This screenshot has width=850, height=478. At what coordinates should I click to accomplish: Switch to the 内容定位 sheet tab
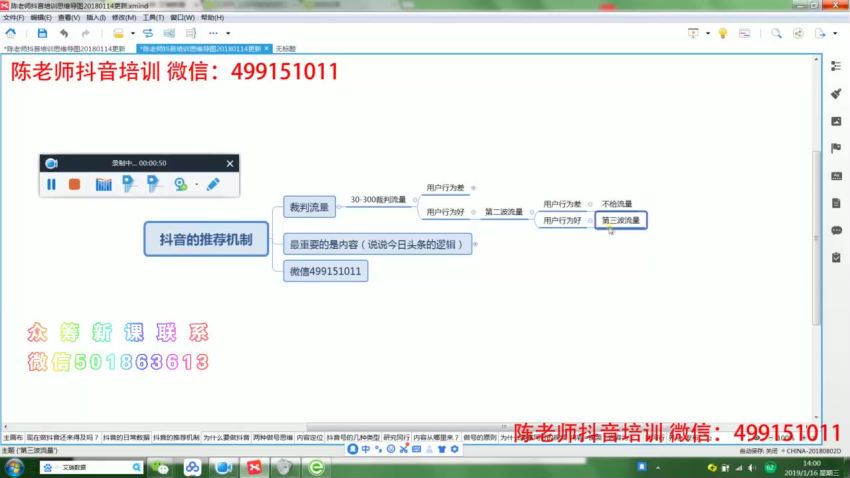(x=310, y=437)
